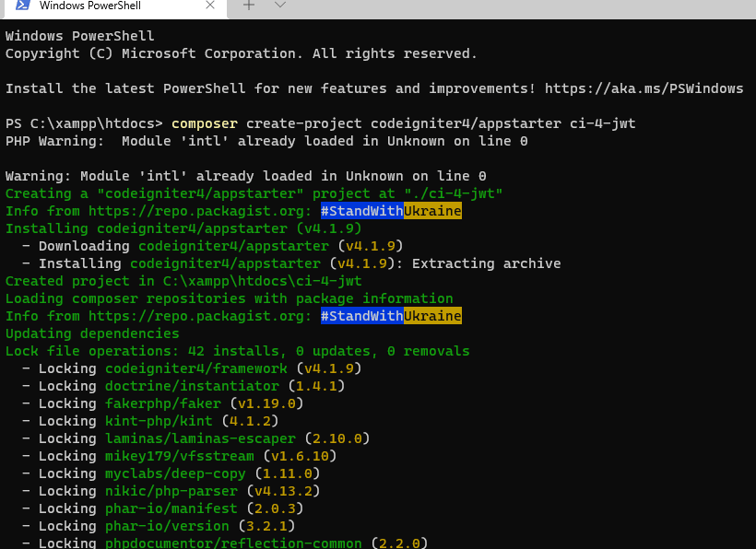Viewport: 756px width, 549px height.
Task: Open the https://aka.ms/PSWindows link
Action: click(644, 88)
